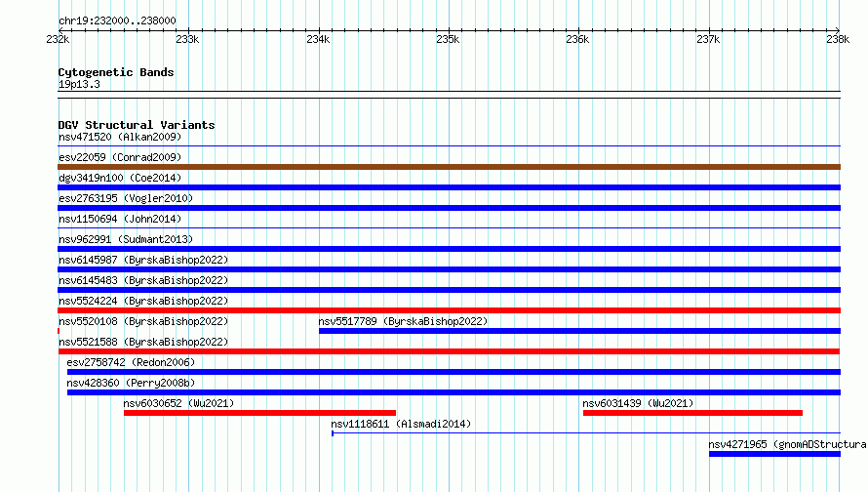
Task: Open the left nsv6030652 (Wu2021) label
Action: coord(178,403)
